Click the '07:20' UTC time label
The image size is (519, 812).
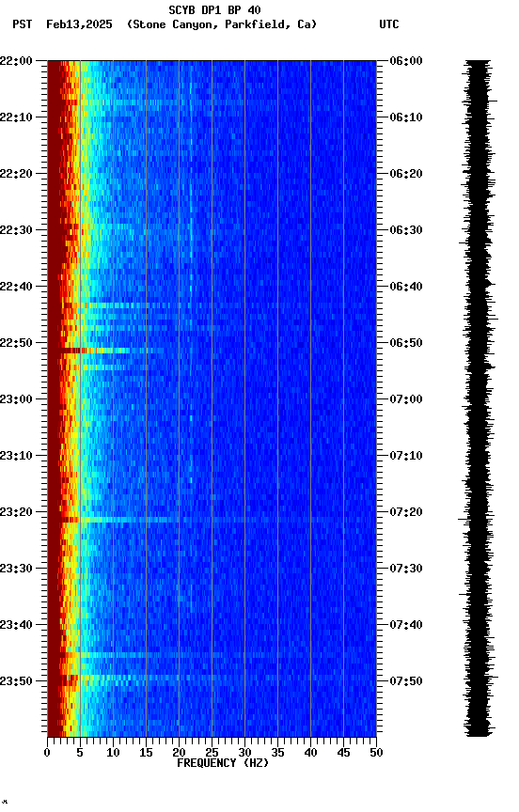(406, 513)
